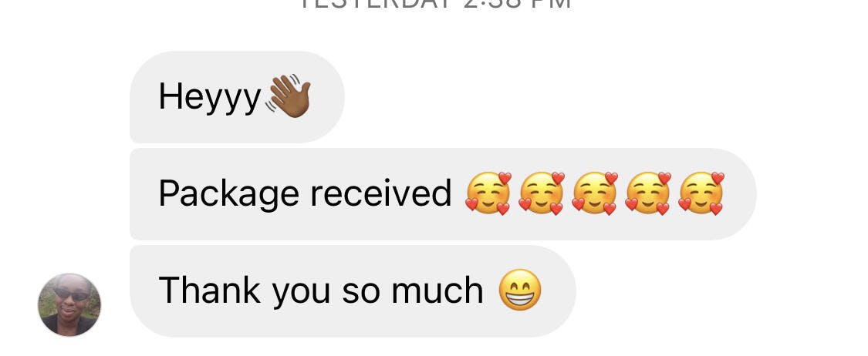Tap the middle smiling-face-with-hearts emoji
Image resolution: width=868 pixels, height=356 pixels.
coord(595,193)
